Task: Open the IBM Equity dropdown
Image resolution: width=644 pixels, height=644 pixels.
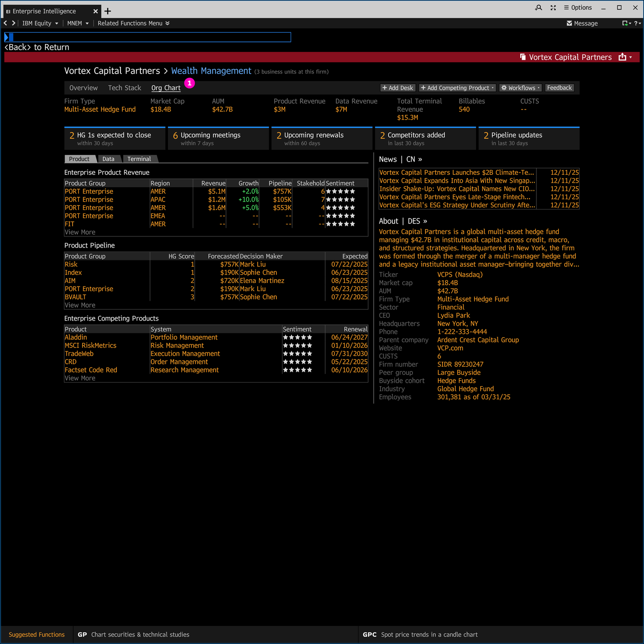Action: 40,23
